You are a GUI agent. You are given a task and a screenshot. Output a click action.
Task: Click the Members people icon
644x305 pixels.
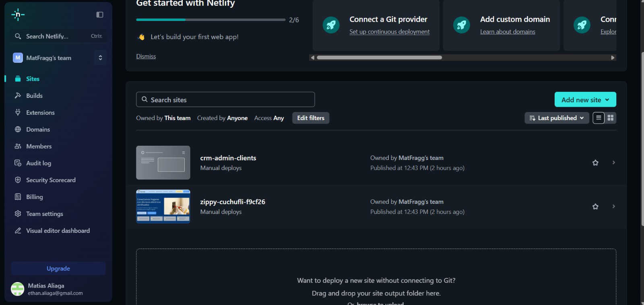click(18, 146)
